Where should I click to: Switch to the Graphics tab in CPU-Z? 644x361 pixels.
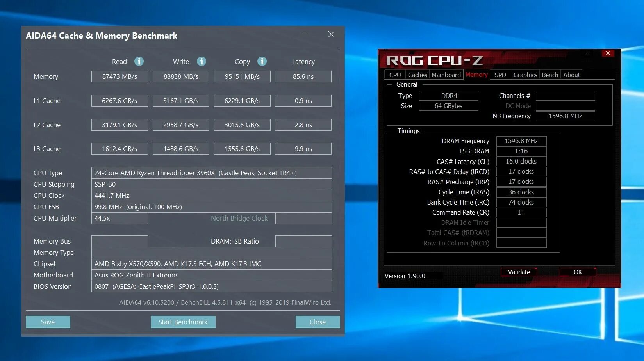click(x=525, y=75)
